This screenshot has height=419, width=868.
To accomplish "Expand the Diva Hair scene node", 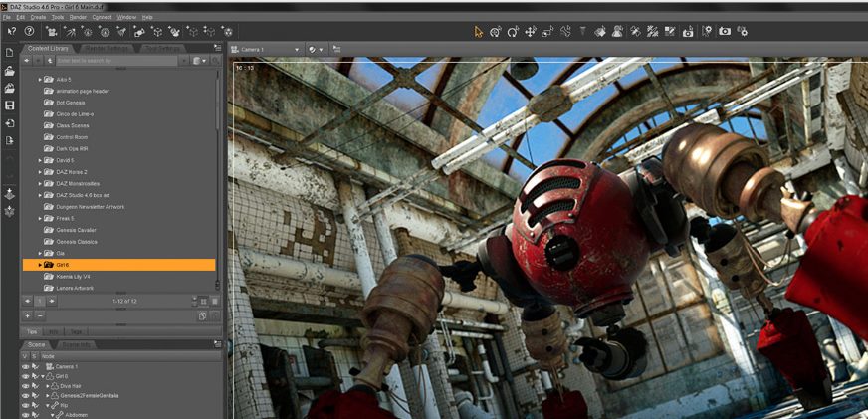I will click(48, 386).
